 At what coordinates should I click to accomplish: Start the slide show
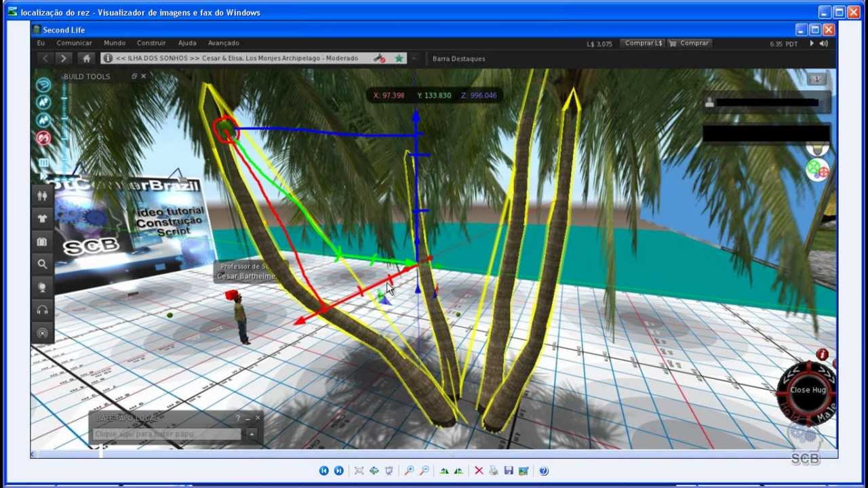389,470
